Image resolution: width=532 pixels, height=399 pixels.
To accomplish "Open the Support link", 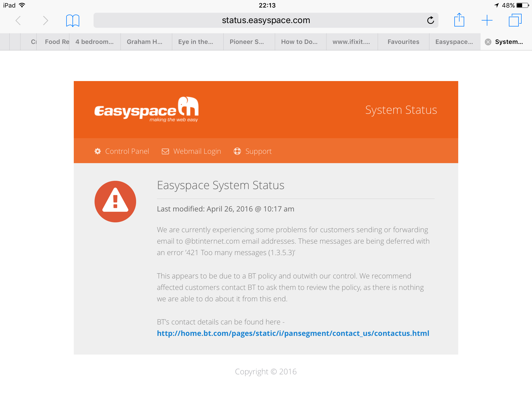I will click(x=253, y=151).
